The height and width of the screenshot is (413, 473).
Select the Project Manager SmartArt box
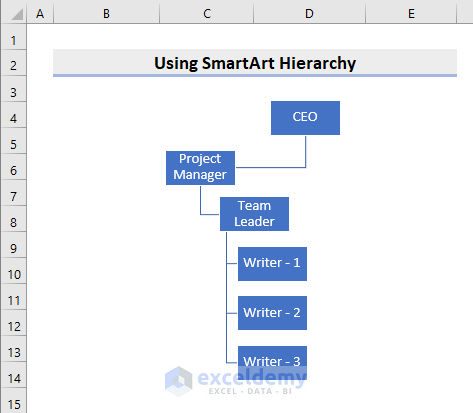coord(200,168)
